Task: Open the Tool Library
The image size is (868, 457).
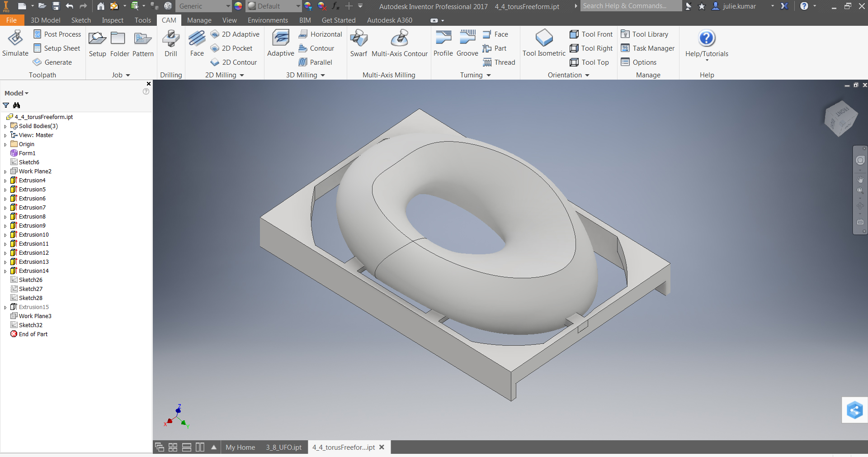Action: click(645, 34)
